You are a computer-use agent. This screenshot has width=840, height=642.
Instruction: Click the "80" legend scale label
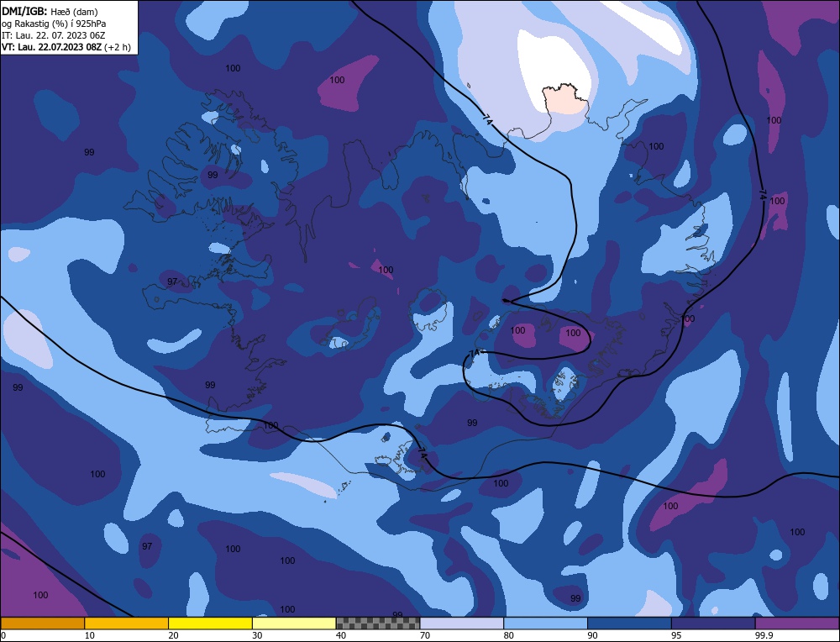[508, 635]
